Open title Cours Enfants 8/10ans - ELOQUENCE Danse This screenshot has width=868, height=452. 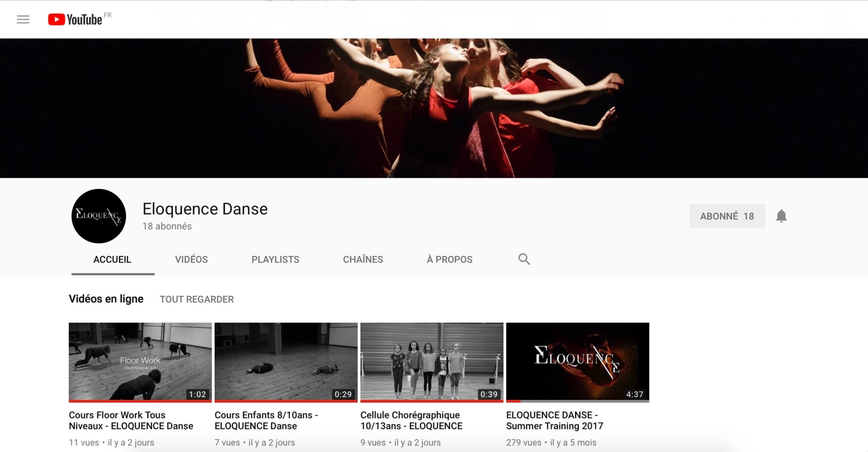[x=266, y=420]
